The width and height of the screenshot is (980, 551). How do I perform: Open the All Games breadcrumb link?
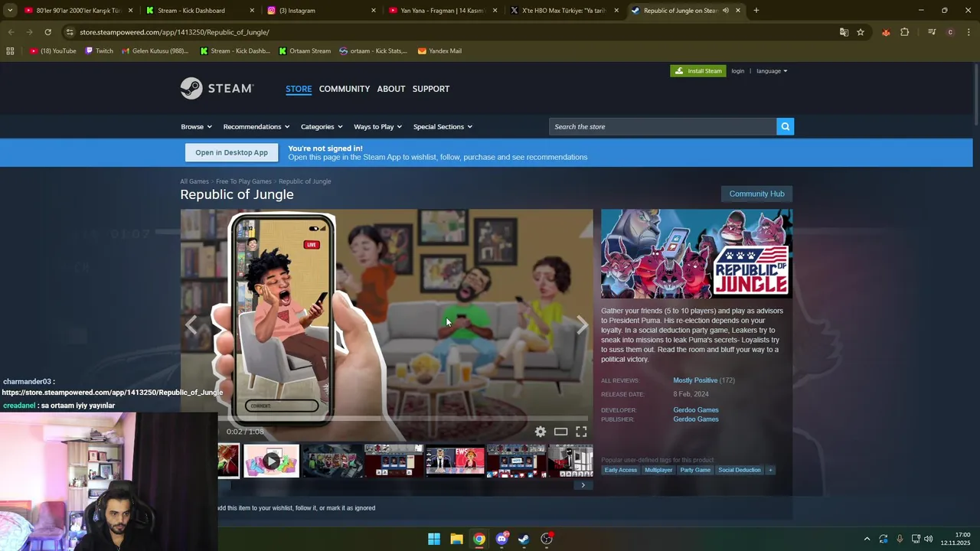point(194,181)
